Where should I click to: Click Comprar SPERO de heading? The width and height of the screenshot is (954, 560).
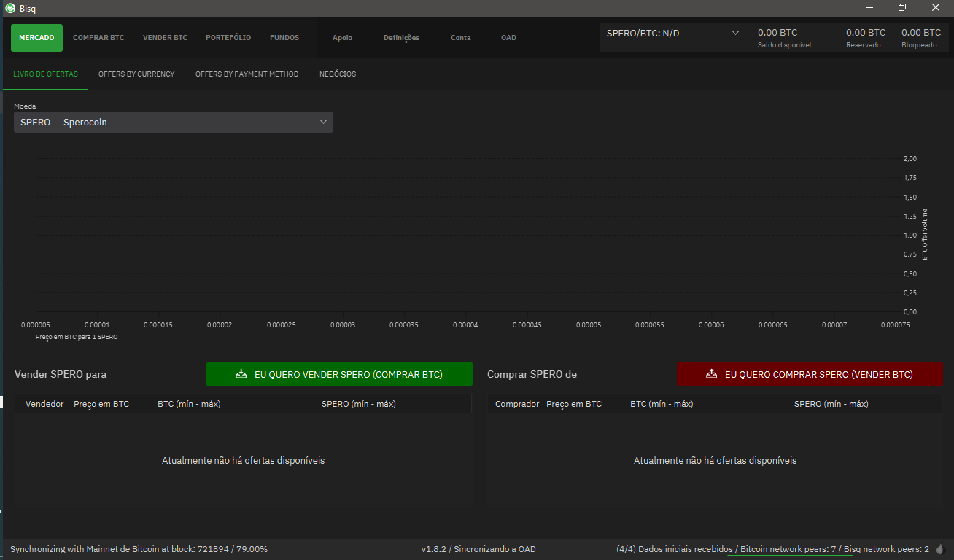[x=532, y=374]
